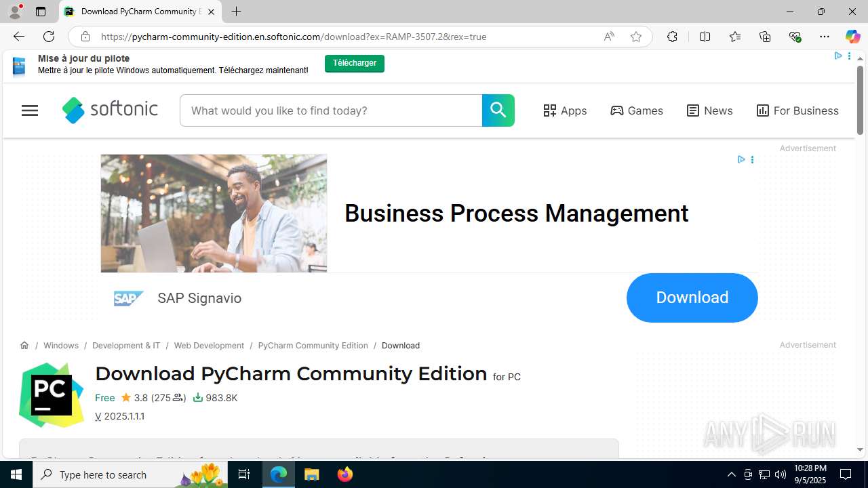Focus the Softonic search field
Image resolution: width=868 pixels, height=488 pixels.
click(331, 110)
